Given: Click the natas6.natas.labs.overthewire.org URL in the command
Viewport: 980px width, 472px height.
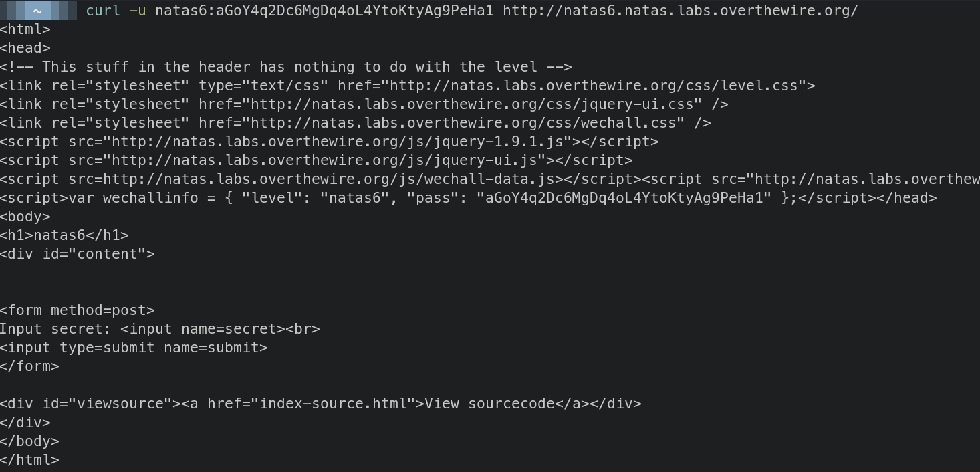Looking at the screenshot, I should click(680, 11).
